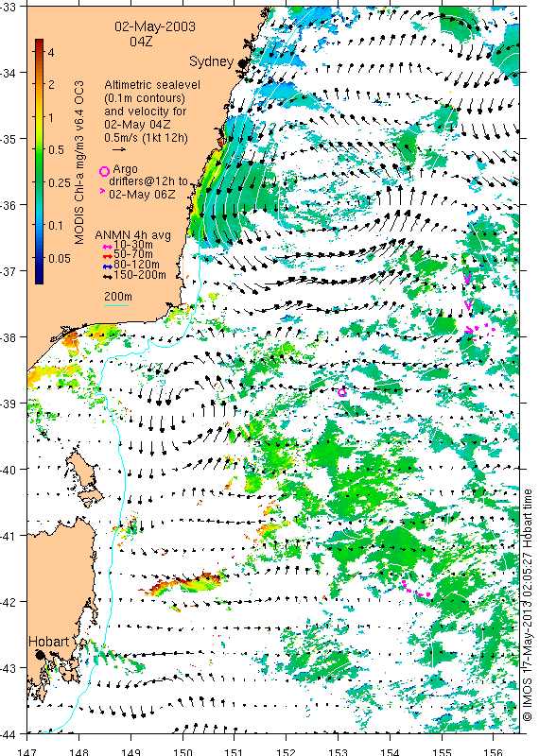Image resolution: width=539 pixels, height=756 pixels.
Task: Click the '200m' isobath label
Action: [x=118, y=297]
